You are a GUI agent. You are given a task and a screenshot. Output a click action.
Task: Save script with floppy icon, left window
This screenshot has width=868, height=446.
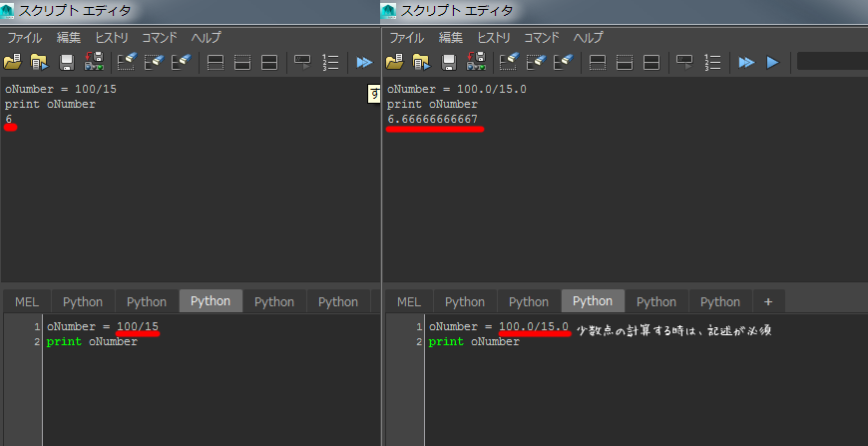[67, 62]
